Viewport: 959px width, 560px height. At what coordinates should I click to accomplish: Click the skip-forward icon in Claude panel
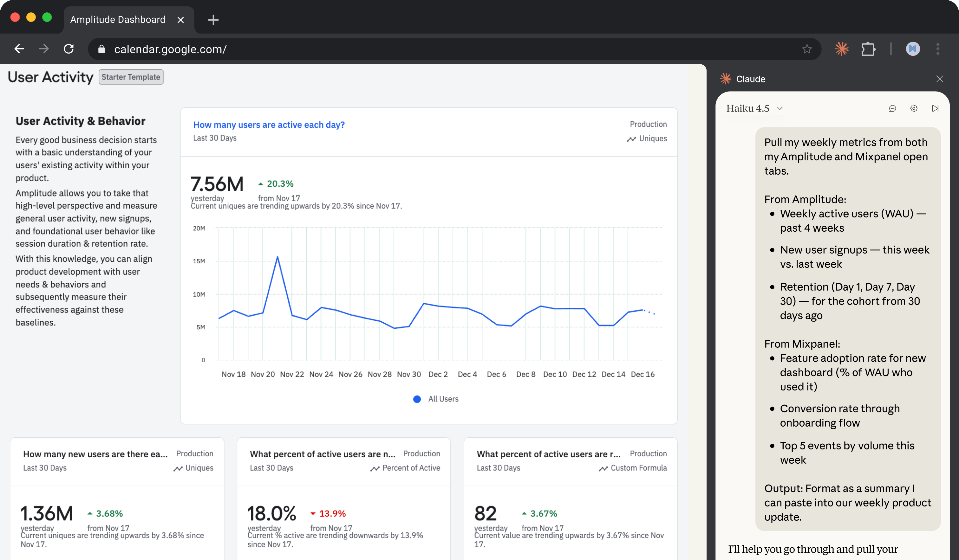(935, 108)
